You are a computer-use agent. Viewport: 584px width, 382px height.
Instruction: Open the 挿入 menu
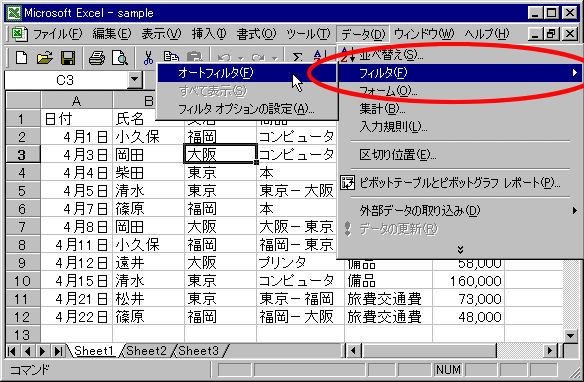click(209, 34)
